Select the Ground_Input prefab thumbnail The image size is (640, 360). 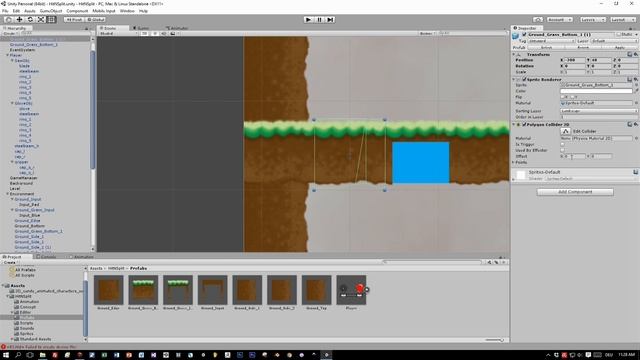[212, 290]
